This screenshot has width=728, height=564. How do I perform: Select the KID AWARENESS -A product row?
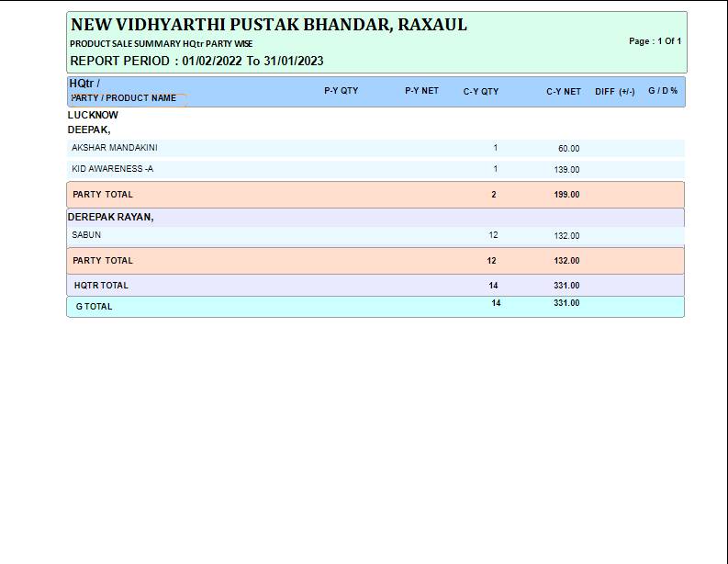pos(113,169)
